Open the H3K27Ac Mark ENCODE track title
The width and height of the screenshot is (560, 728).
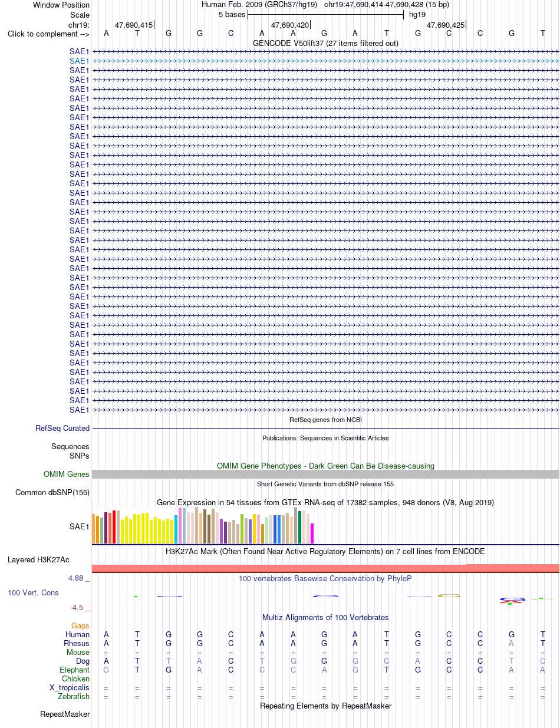325,552
